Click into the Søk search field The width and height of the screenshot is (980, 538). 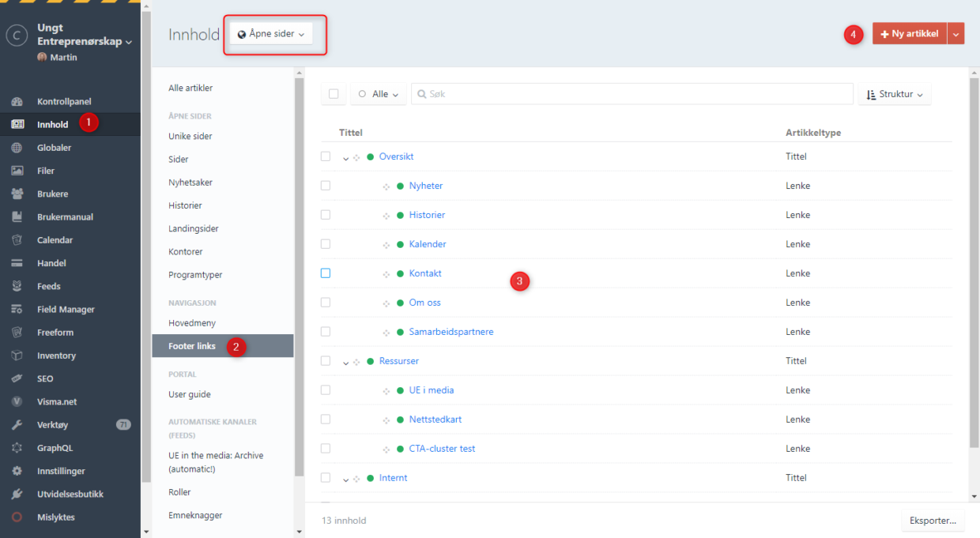(x=632, y=94)
